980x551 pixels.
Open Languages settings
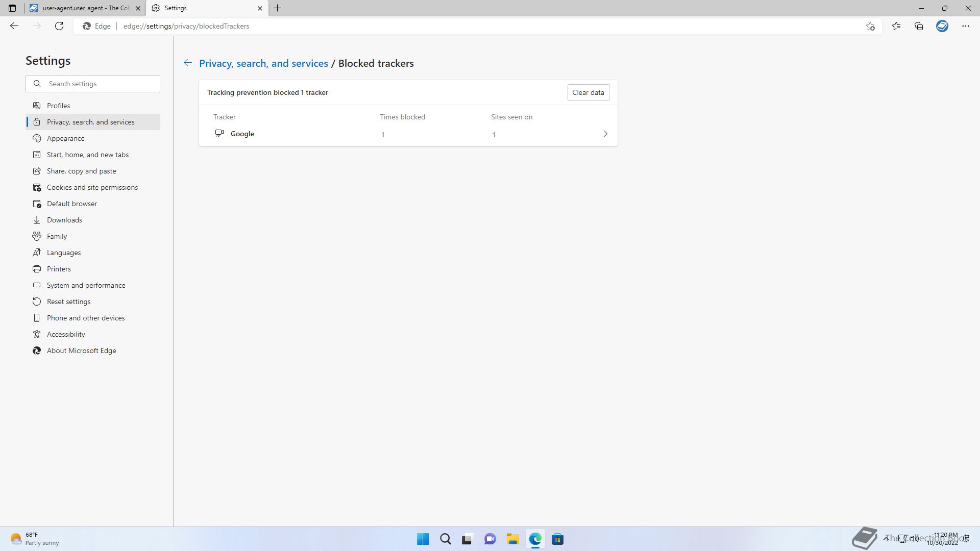point(93,253)
